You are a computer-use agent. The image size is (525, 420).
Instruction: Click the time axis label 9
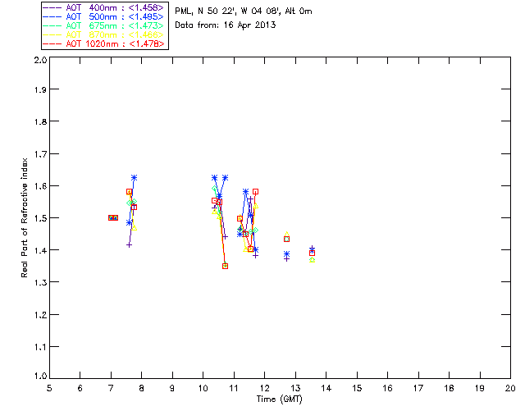tap(172, 388)
